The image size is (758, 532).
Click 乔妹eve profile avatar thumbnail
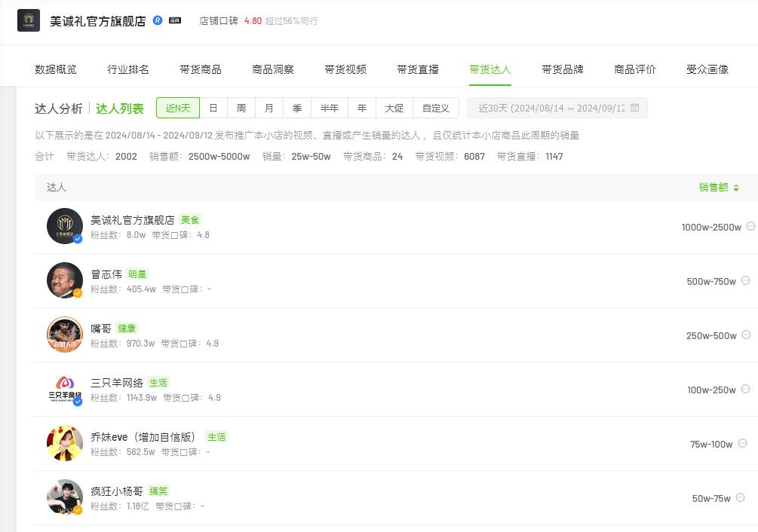pyautogui.click(x=65, y=443)
